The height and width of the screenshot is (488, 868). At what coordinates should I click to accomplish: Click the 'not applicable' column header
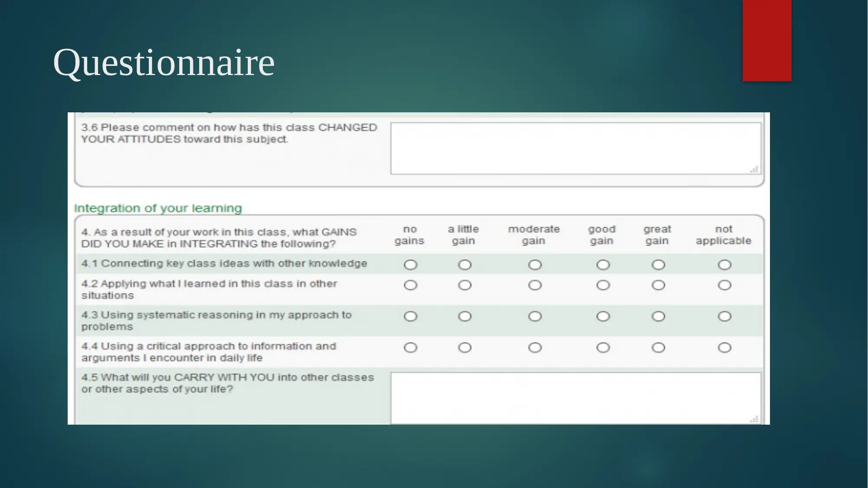724,235
